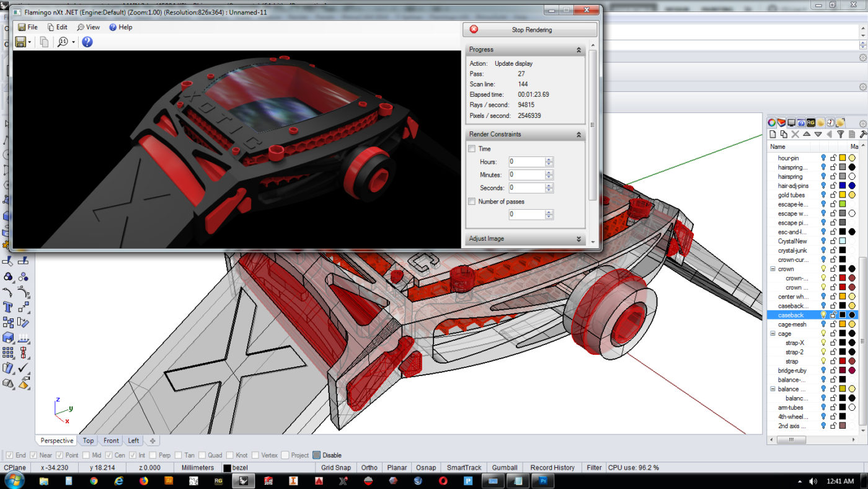Click the filter funnel icon in Layers panel
Screen dimensions: 868x489
tap(841, 134)
